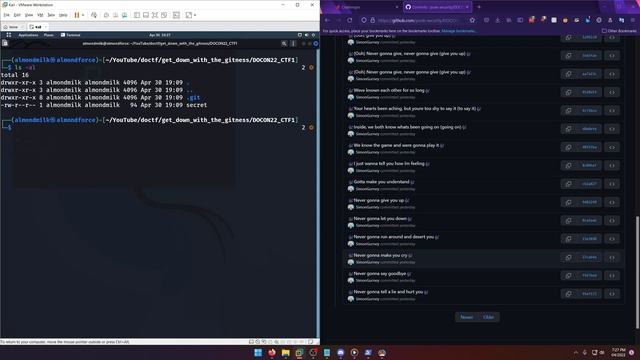This screenshot has height=360, width=640.
Task: Open the power options dropdown beside pause icon
Action: click(x=83, y=15)
